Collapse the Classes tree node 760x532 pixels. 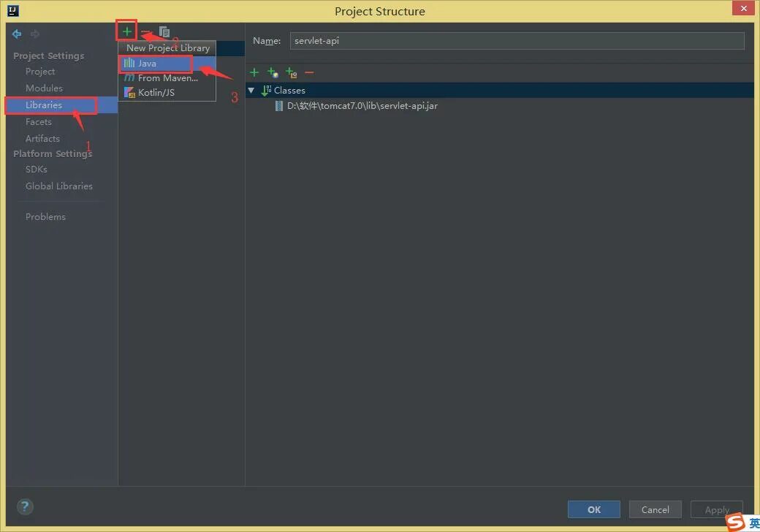pyautogui.click(x=251, y=90)
